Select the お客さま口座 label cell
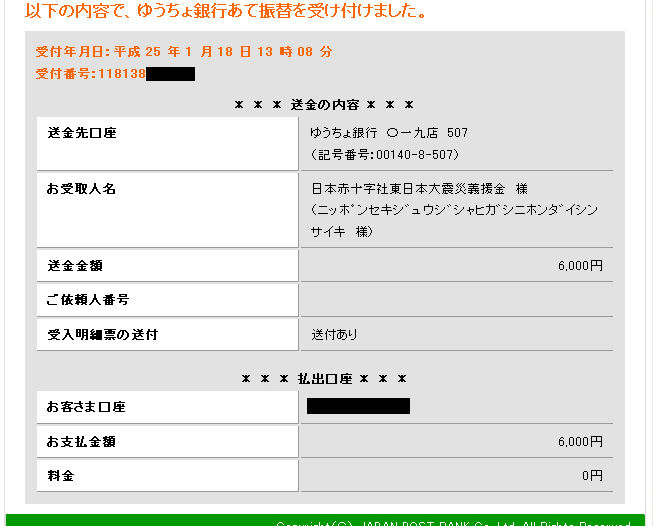Image resolution: width=653 pixels, height=526 pixels. point(167,407)
